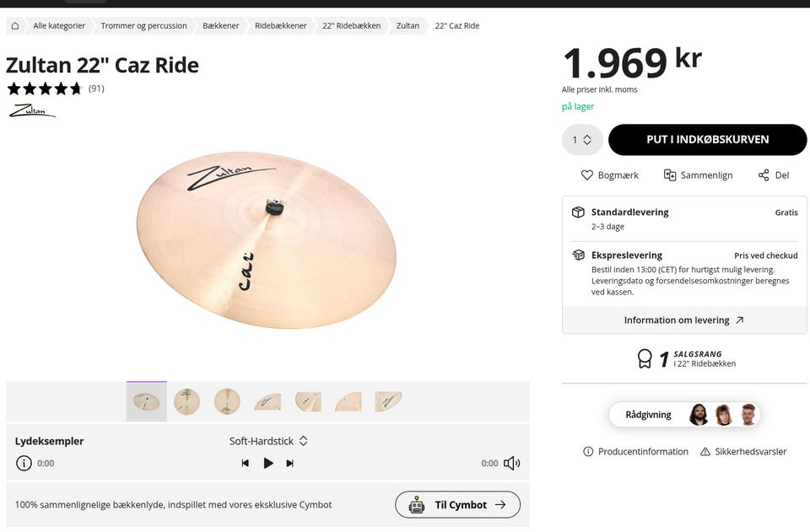Image resolution: width=810 pixels, height=532 pixels.
Task: Open the Soft-Hardstick stick type dropdown
Action: (x=268, y=441)
